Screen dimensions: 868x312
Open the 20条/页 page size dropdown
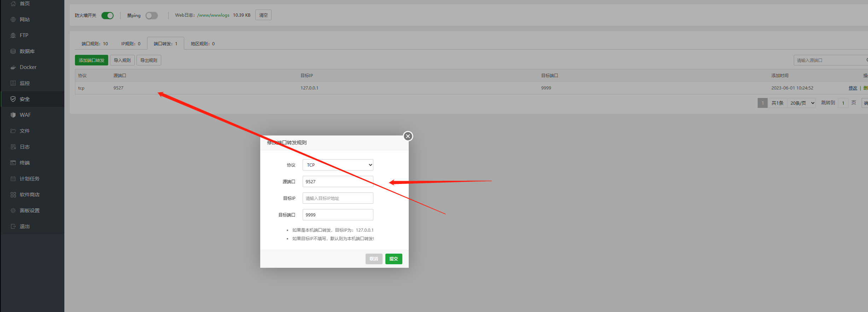802,103
